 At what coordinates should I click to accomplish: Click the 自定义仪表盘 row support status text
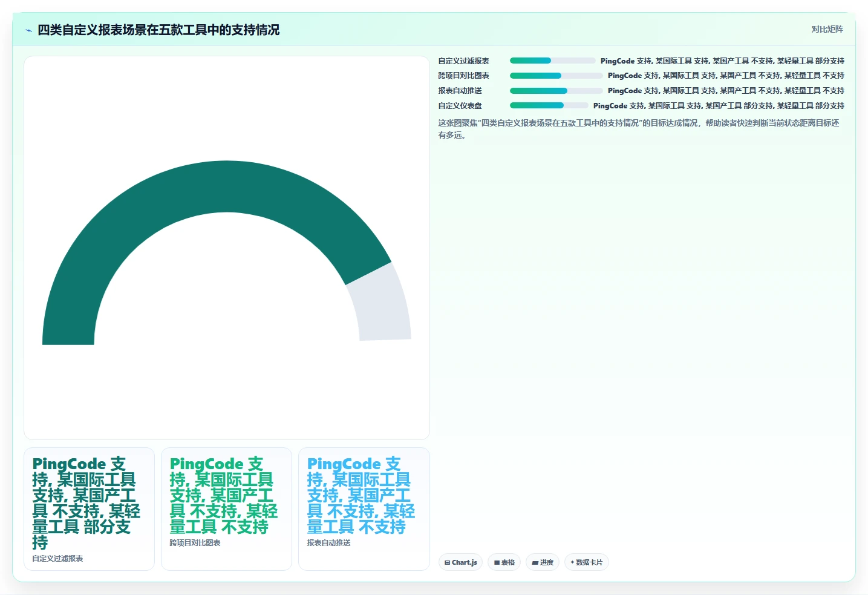[x=719, y=105]
